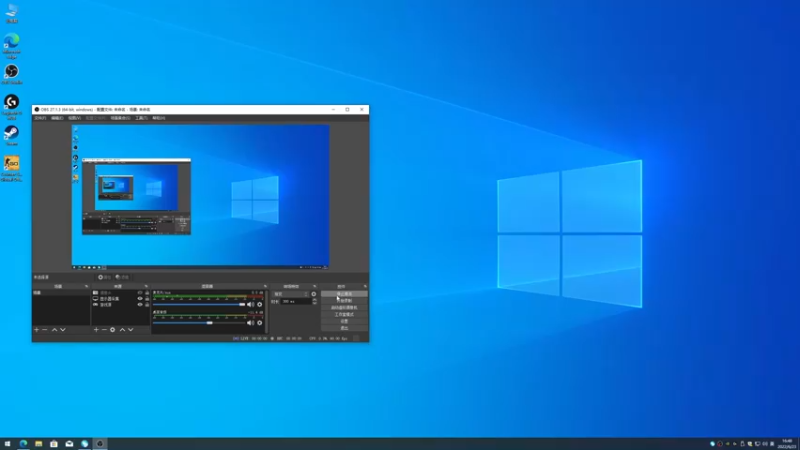Click the LIVE timer in the OBS status bar
The height and width of the screenshot is (450, 800).
click(x=249, y=338)
